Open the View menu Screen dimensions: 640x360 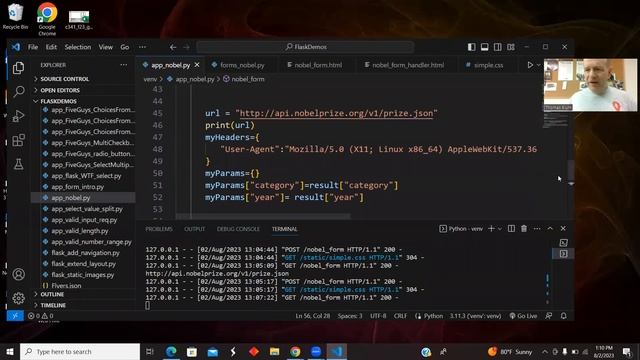click(x=106, y=47)
